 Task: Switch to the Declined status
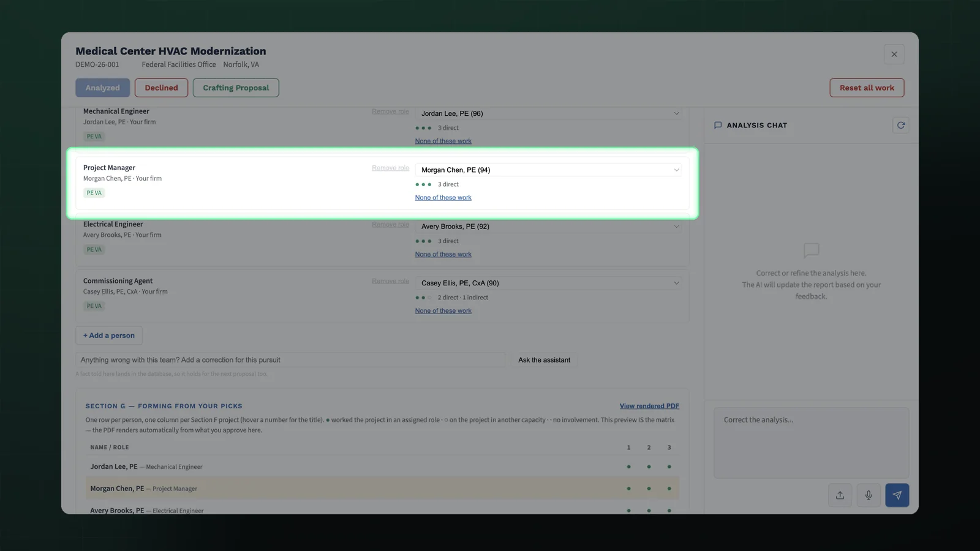pyautogui.click(x=162, y=88)
